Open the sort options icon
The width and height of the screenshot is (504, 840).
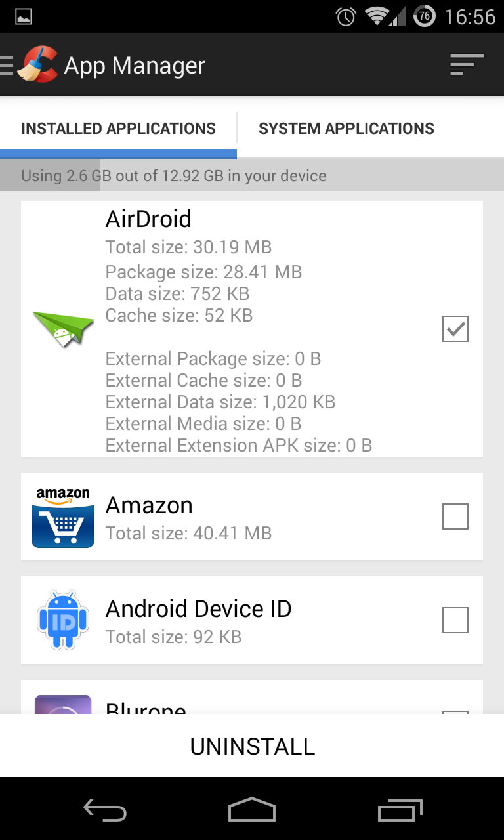coord(467,65)
